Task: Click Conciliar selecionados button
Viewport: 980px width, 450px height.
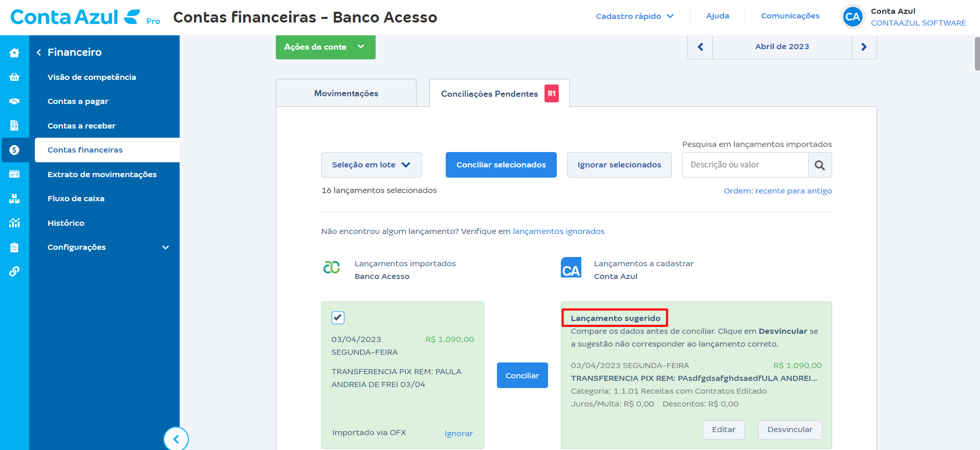Action: tap(501, 165)
